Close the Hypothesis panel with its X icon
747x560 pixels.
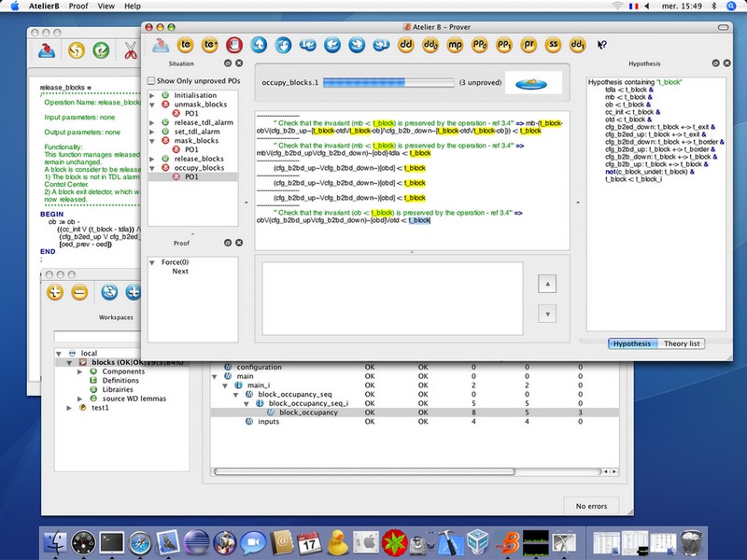point(727,63)
